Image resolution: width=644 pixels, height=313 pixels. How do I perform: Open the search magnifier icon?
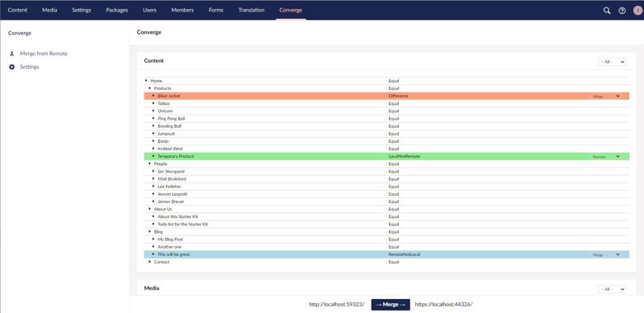click(x=607, y=11)
